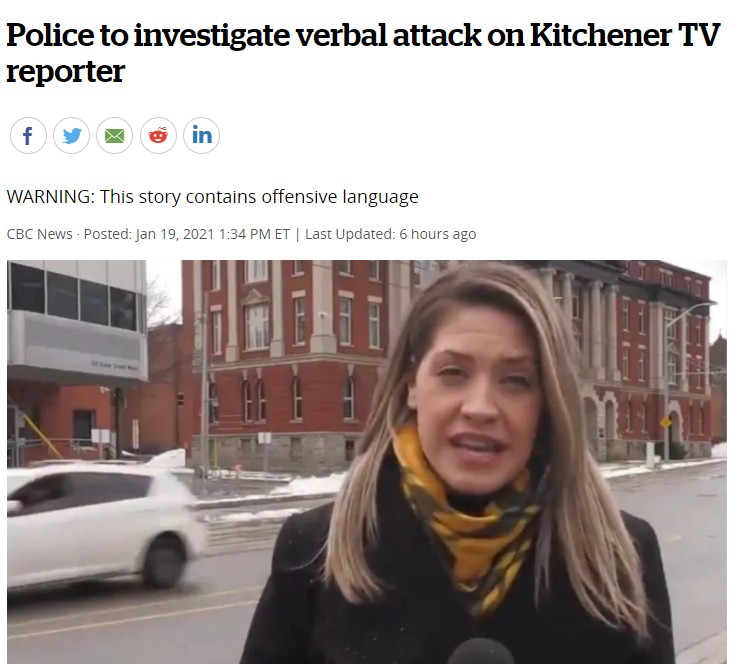Select the 'Kitchener TV' text in headline
The height and width of the screenshot is (664, 738).
pyautogui.click(x=625, y=35)
